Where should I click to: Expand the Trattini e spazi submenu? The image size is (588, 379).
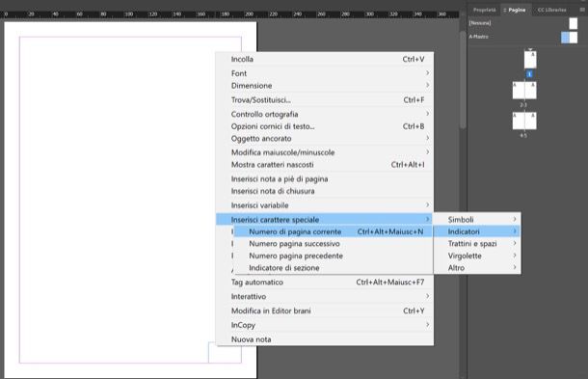pyautogui.click(x=477, y=244)
